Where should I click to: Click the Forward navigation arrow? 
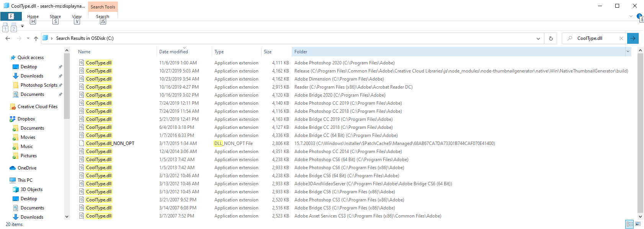tap(19, 38)
